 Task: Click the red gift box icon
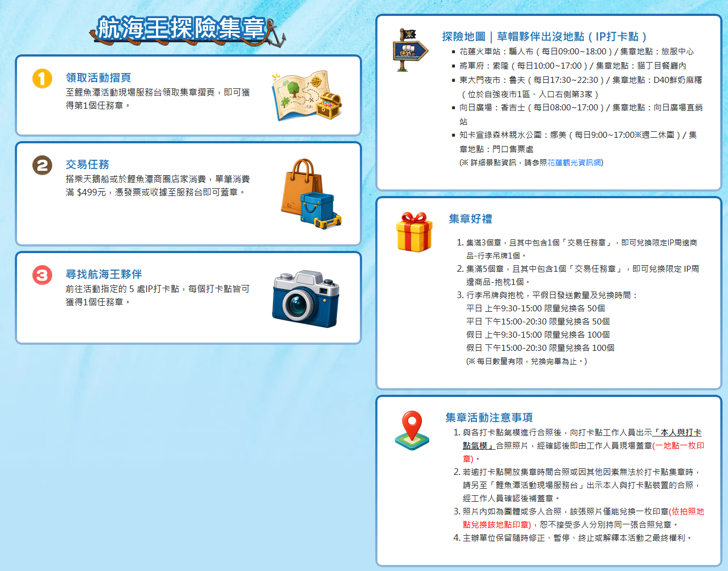coord(414,232)
